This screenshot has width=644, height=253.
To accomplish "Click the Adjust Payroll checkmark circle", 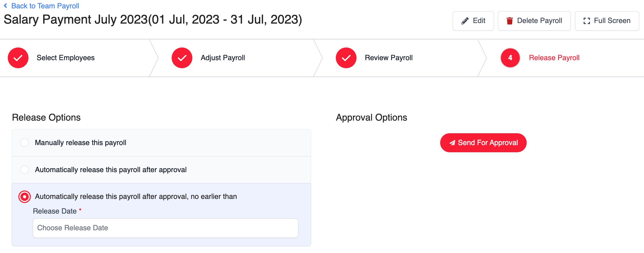I will click(x=182, y=58).
